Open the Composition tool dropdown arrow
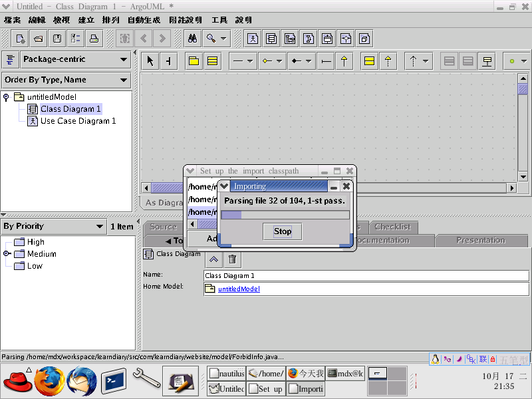532x399 pixels. click(x=309, y=61)
